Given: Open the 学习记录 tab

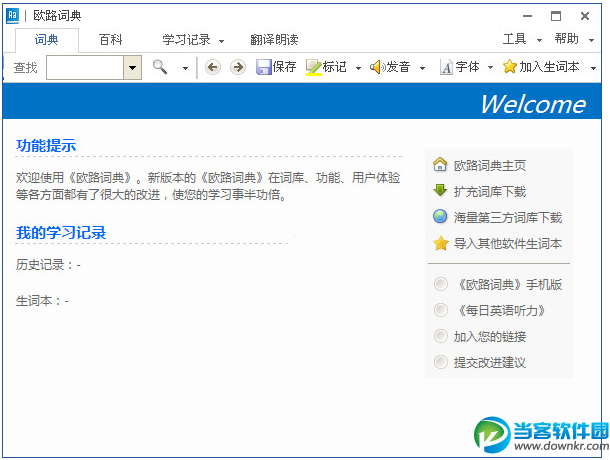Looking at the screenshot, I should [186, 40].
